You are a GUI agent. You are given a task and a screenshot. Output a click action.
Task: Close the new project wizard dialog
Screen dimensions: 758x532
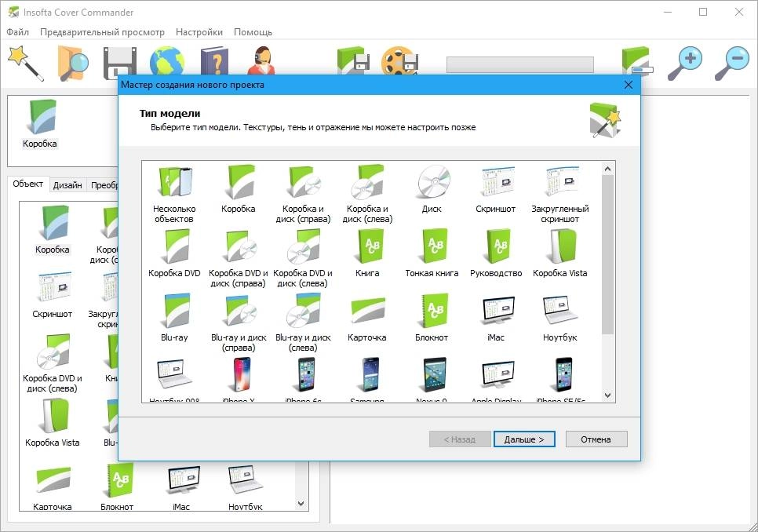[628, 85]
